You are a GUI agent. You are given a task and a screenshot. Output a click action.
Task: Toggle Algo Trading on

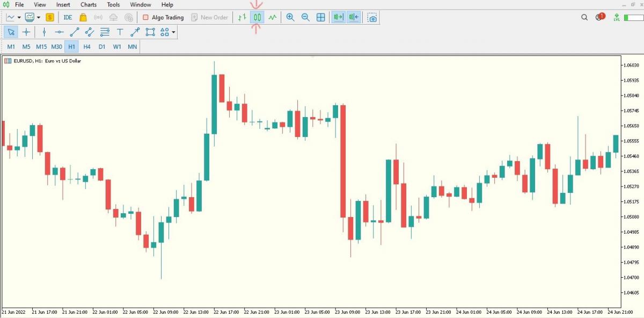[163, 17]
